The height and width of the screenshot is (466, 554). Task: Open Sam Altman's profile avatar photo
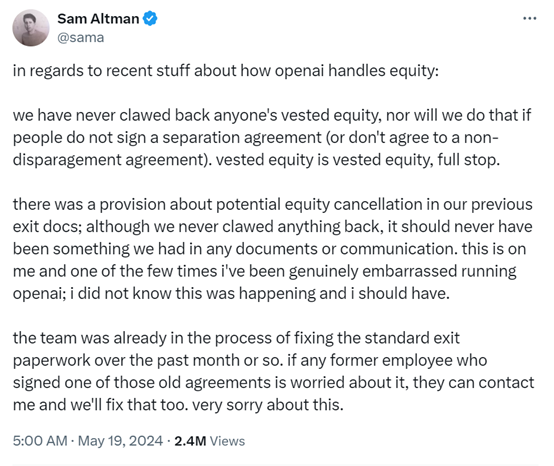pyautogui.click(x=31, y=28)
